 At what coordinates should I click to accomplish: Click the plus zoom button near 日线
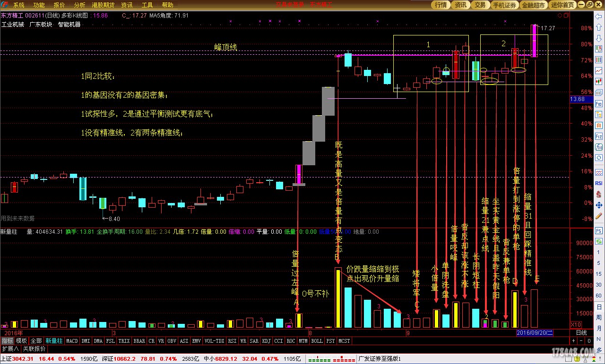click(573, 341)
